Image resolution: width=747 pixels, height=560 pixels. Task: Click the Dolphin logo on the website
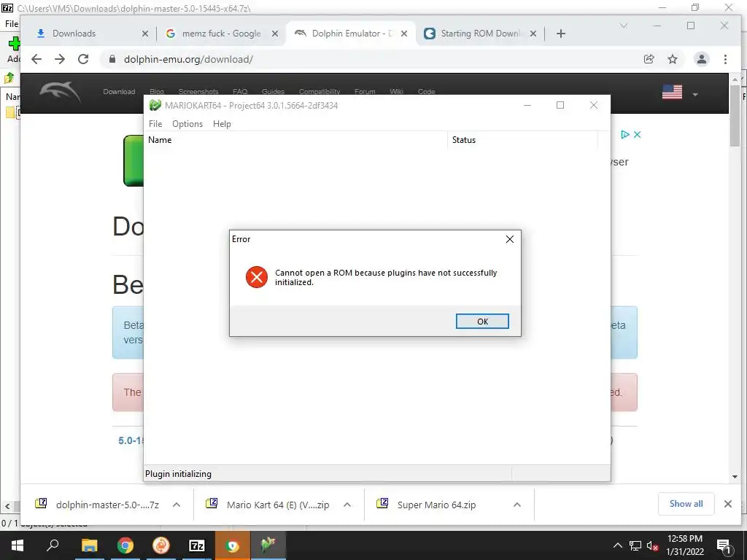60,92
